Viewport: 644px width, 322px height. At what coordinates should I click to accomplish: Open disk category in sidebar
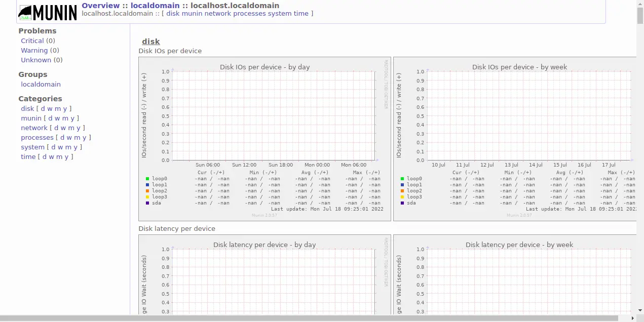click(27, 108)
